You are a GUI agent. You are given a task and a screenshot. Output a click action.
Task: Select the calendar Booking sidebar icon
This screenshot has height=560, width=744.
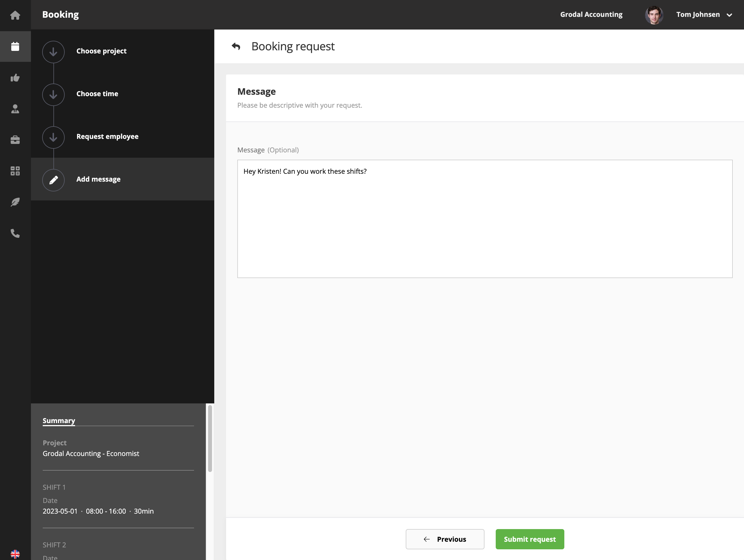[x=15, y=46]
